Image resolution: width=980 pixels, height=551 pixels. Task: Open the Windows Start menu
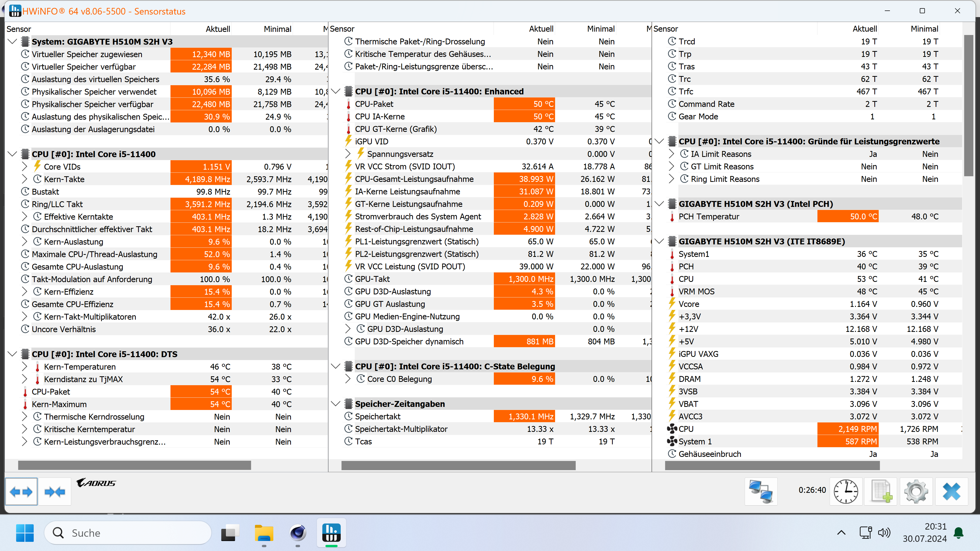coord(25,533)
